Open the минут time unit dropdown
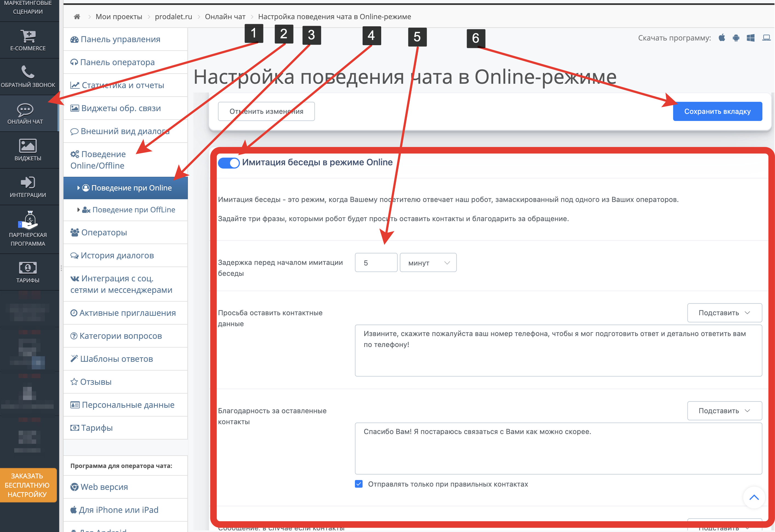 click(x=428, y=263)
